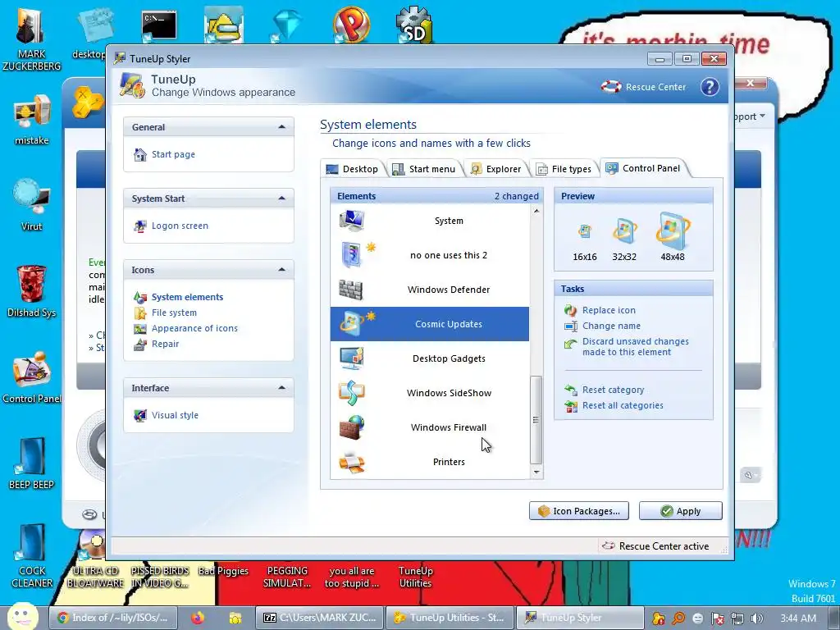Switch to the File types tab

click(x=564, y=169)
